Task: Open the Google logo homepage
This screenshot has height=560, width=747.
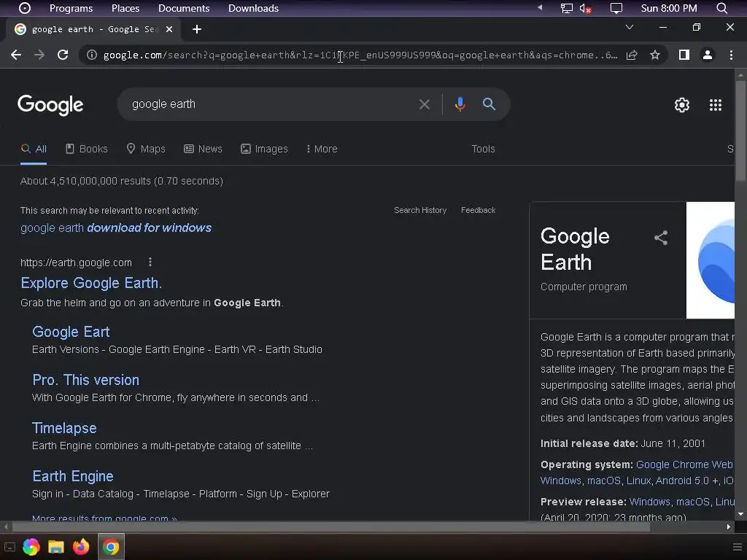Action: tap(50, 105)
